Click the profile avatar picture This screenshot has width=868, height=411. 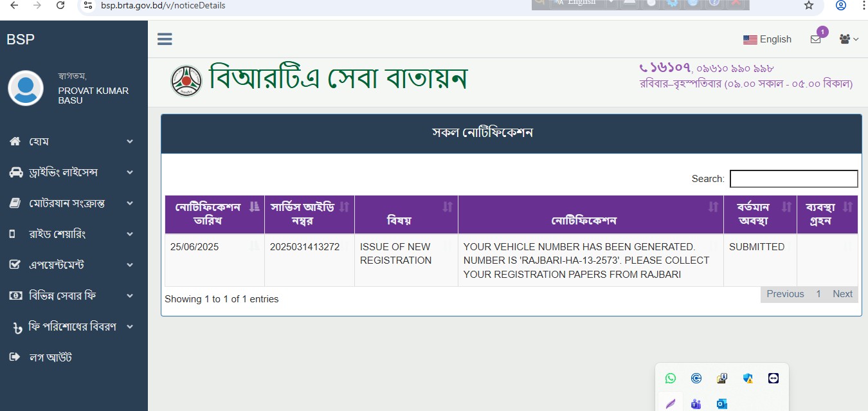26,88
